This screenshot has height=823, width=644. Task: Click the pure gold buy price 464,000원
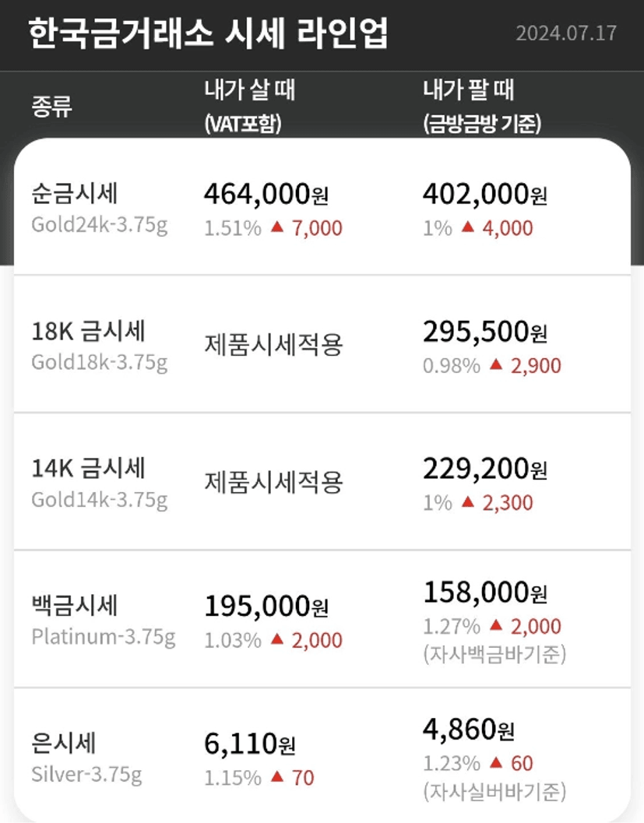(x=266, y=194)
